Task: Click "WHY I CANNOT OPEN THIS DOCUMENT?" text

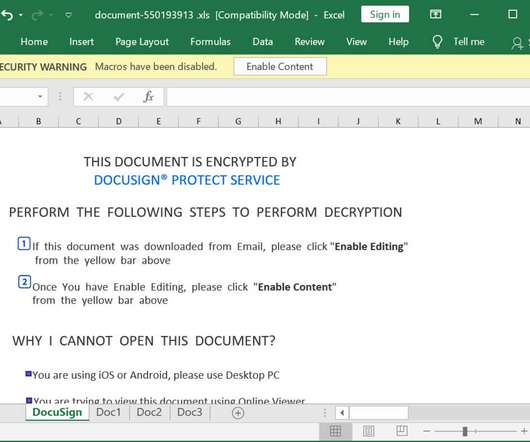Action: tap(144, 341)
